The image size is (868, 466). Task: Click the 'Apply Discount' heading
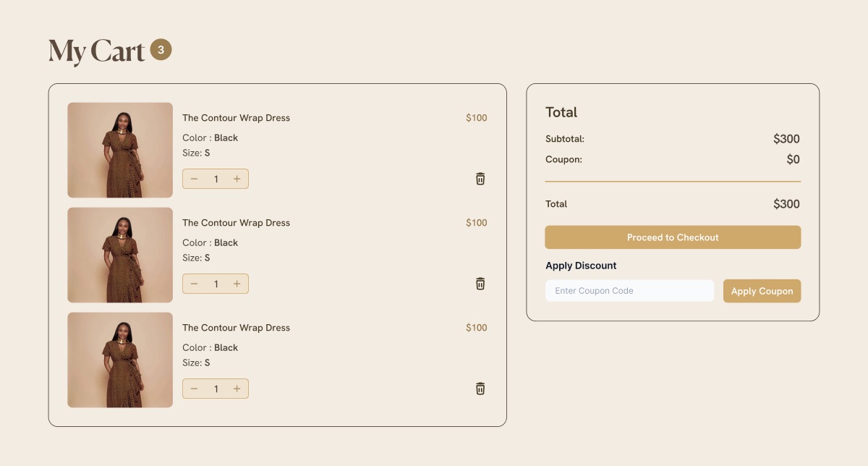pyautogui.click(x=581, y=266)
